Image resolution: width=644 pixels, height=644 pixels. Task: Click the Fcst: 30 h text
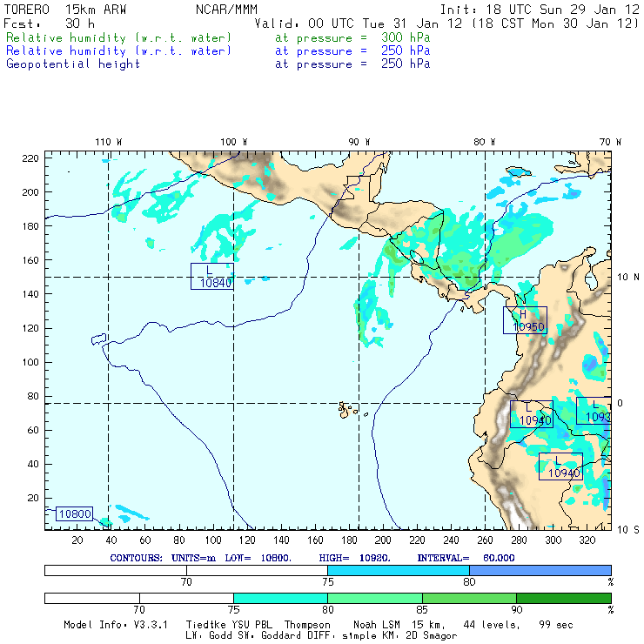pos(49,23)
